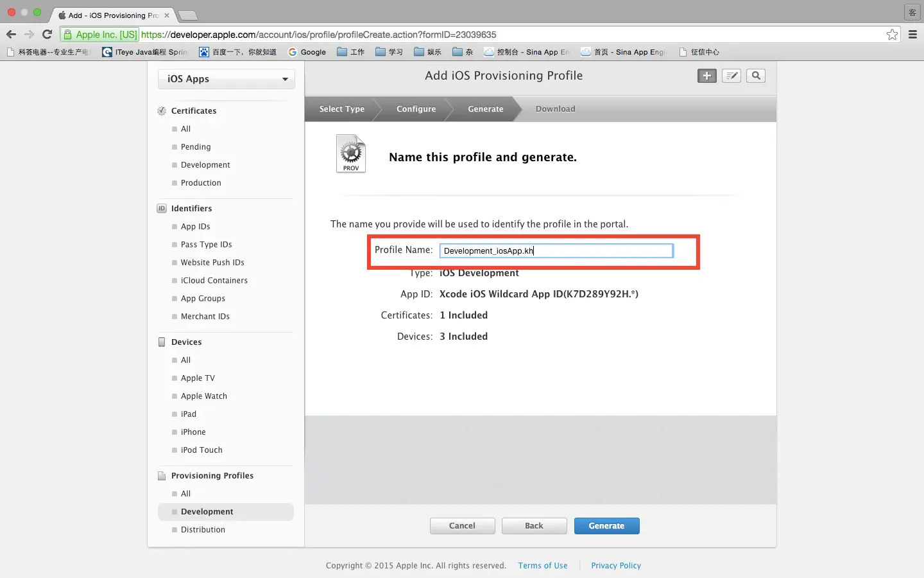Click into the Profile Name field
The height and width of the screenshot is (578, 924).
556,250
